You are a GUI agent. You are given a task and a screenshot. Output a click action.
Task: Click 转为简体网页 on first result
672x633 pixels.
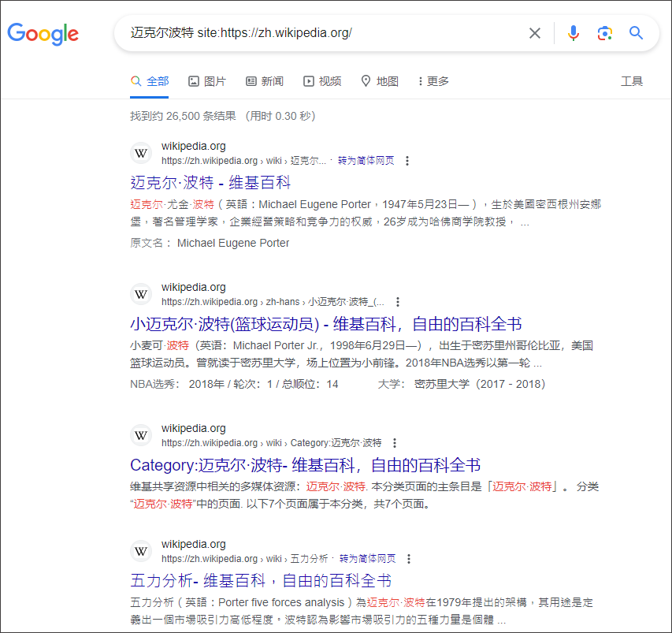[x=366, y=160]
